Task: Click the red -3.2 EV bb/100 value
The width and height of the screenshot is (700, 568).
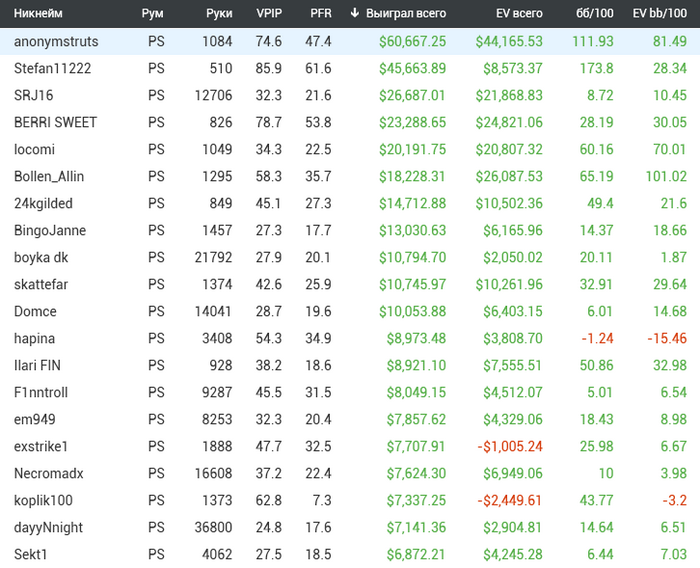Action: point(675,501)
